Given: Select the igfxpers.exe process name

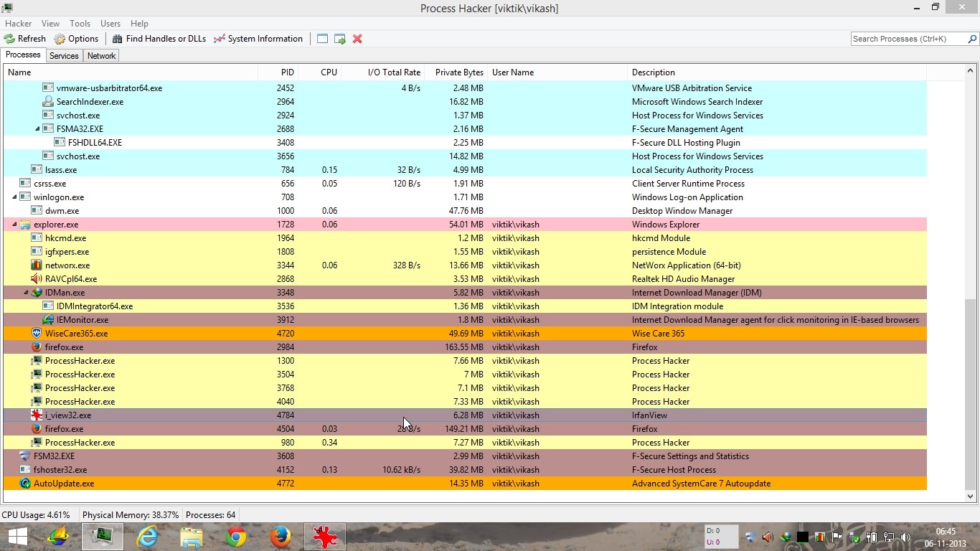Looking at the screenshot, I should click(x=67, y=252).
